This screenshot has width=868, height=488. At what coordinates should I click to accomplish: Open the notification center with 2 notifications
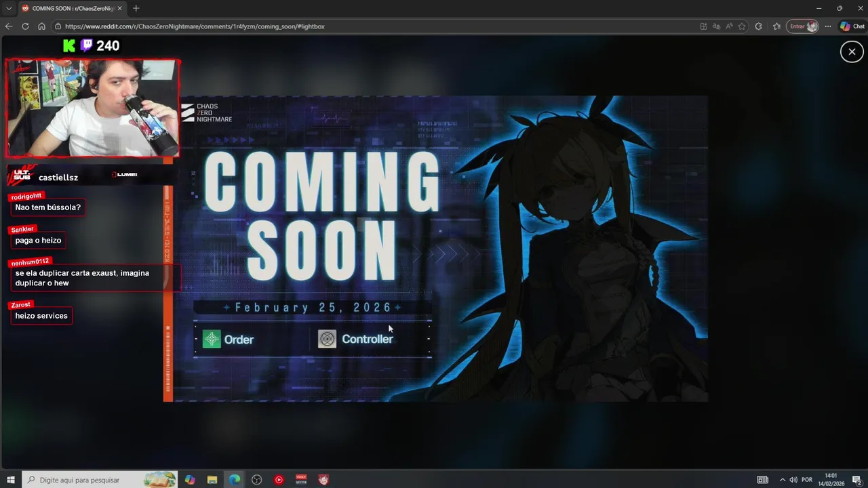point(856,480)
